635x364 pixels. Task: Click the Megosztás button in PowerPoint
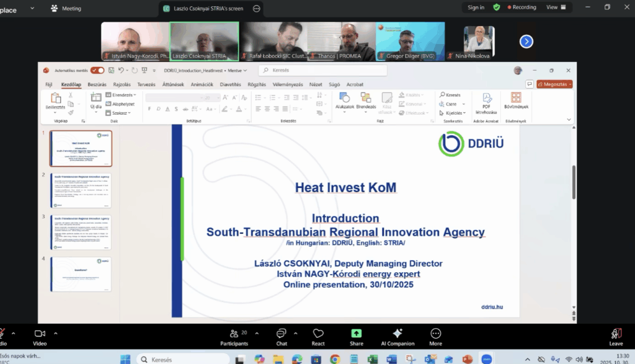tap(554, 84)
